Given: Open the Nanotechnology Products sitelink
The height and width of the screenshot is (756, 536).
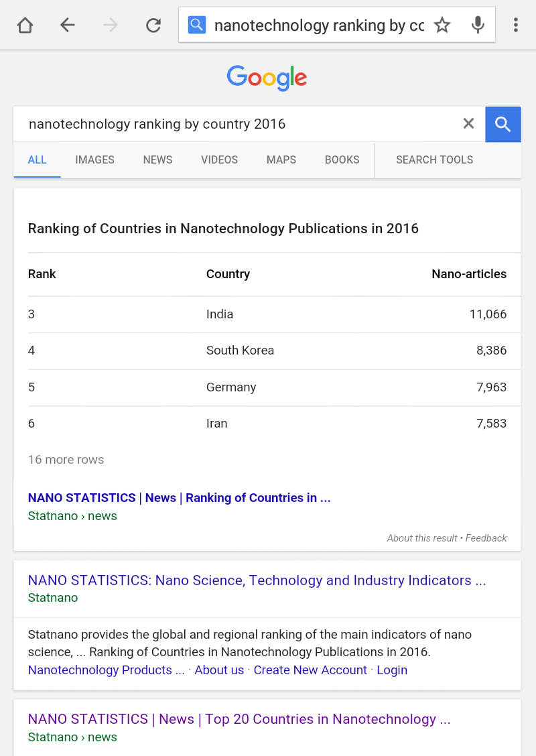Looking at the screenshot, I should click(x=106, y=670).
